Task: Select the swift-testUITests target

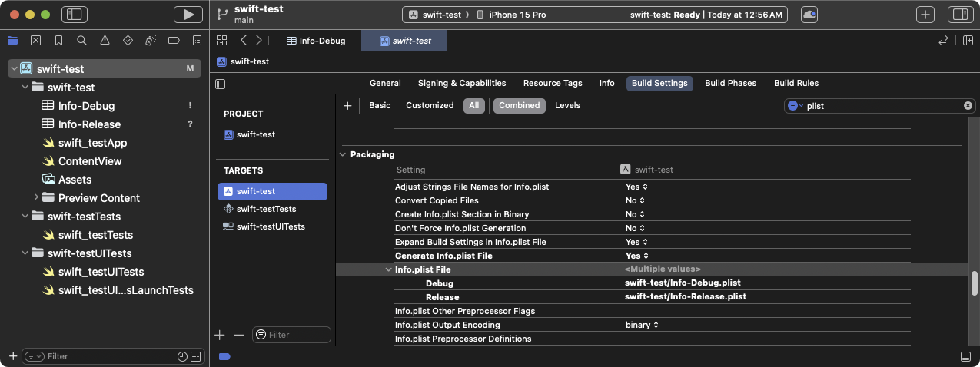Action: (x=271, y=226)
